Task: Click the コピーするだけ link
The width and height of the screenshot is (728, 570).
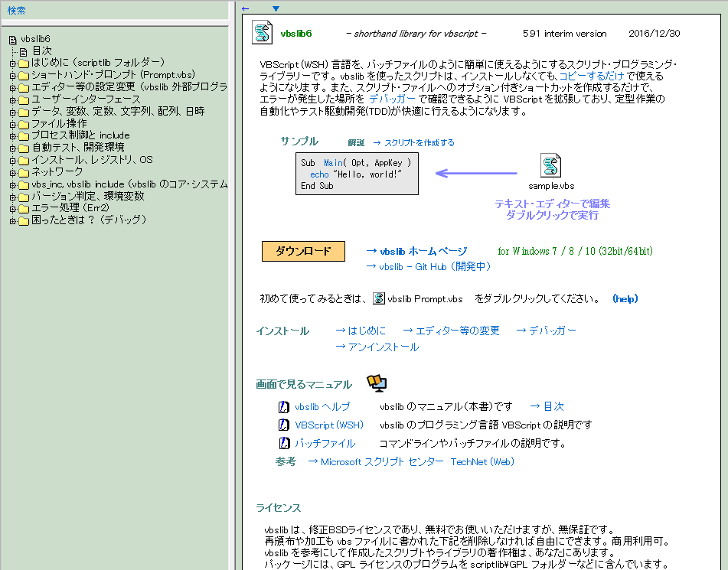Action: pyautogui.click(x=592, y=76)
